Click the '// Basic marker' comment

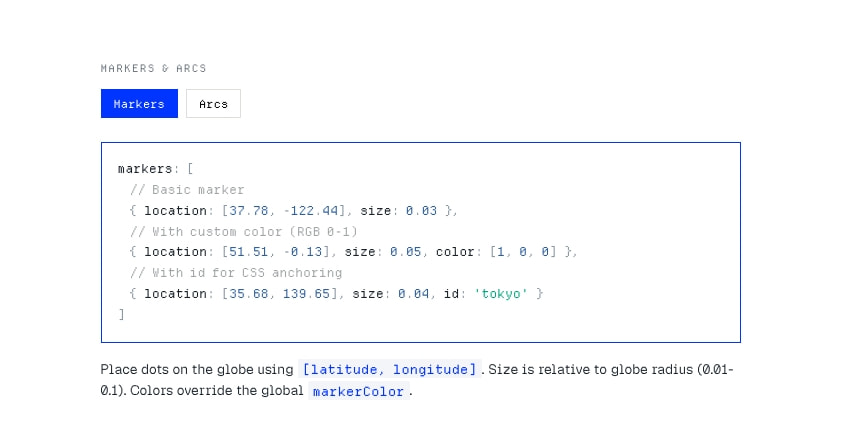187,190
